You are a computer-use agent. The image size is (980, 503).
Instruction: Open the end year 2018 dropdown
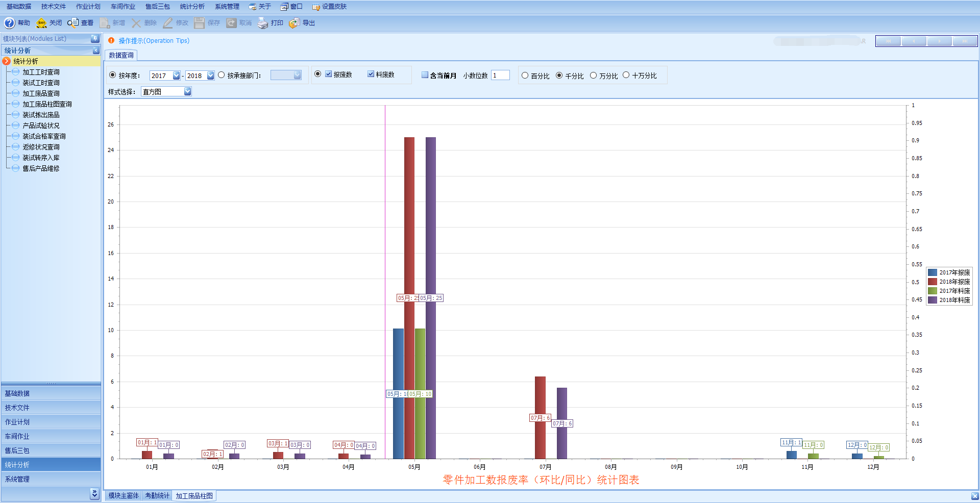coord(210,76)
